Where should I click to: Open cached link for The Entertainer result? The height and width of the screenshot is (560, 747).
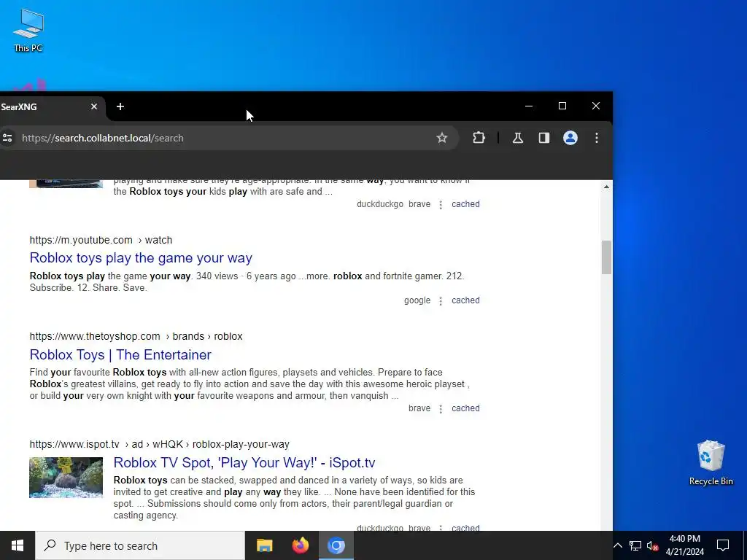pyautogui.click(x=465, y=408)
